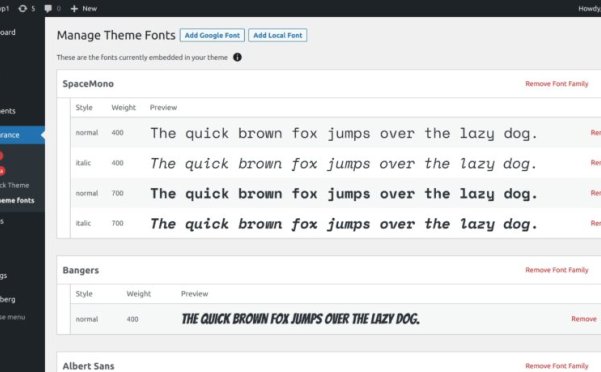The width and height of the screenshot is (601, 372).
Task: Remove the Albert Sans font family
Action: [x=556, y=366]
